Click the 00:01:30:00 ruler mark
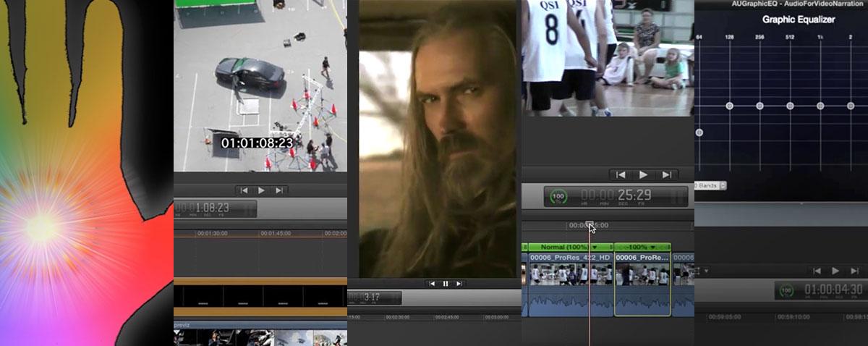Screen dimensions: 868x346 point(212,234)
